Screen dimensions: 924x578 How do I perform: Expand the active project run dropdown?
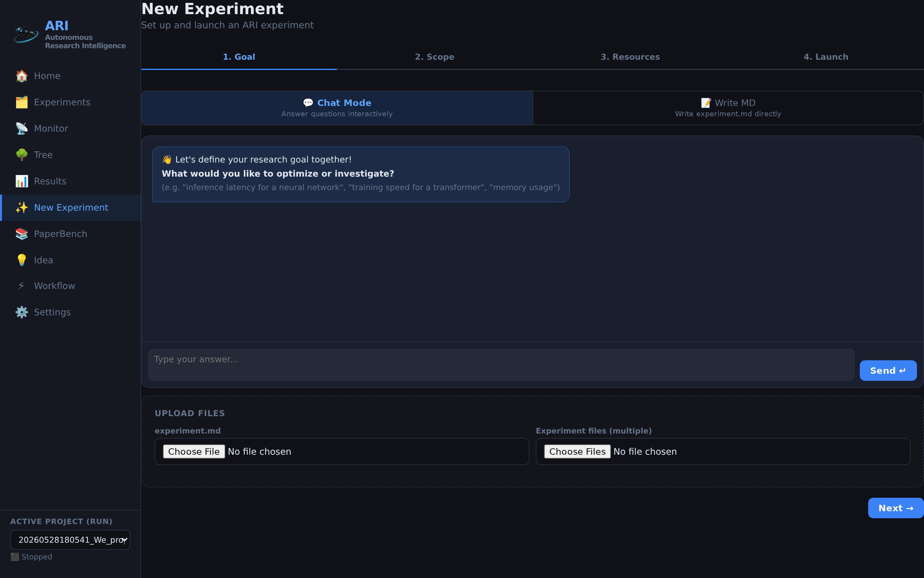click(x=70, y=540)
